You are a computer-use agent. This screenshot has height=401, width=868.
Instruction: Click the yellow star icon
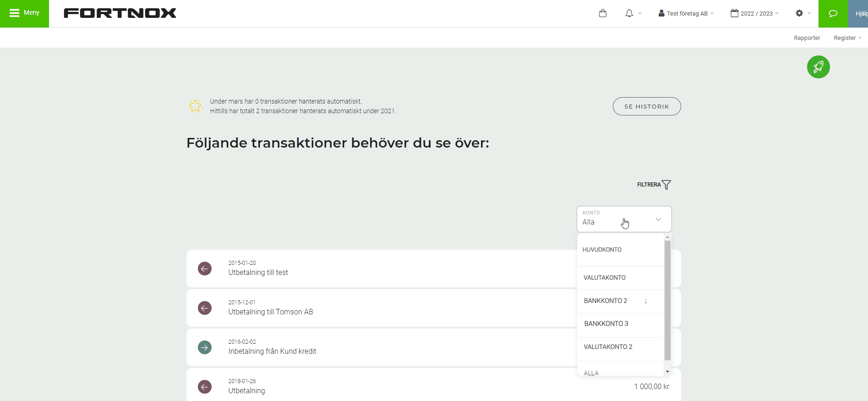tap(195, 106)
